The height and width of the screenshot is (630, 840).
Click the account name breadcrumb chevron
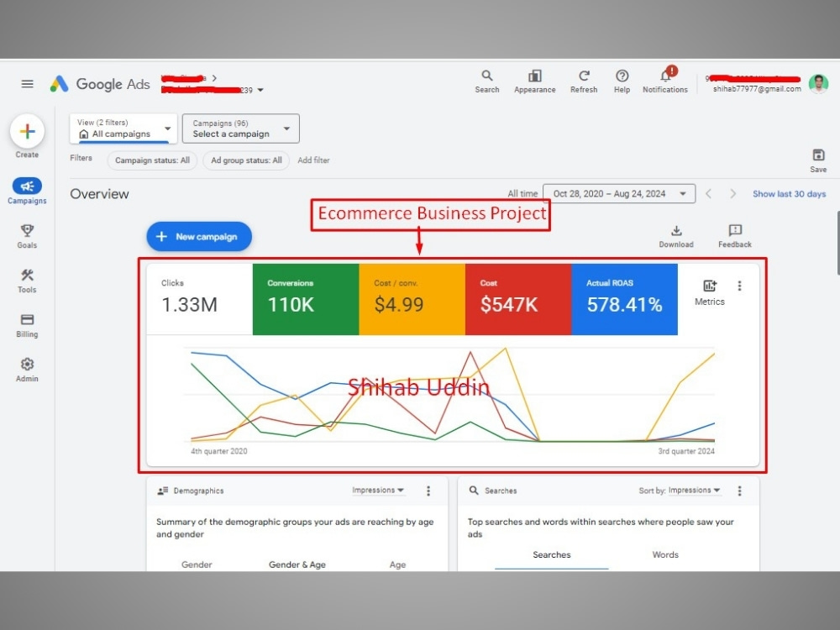point(214,78)
